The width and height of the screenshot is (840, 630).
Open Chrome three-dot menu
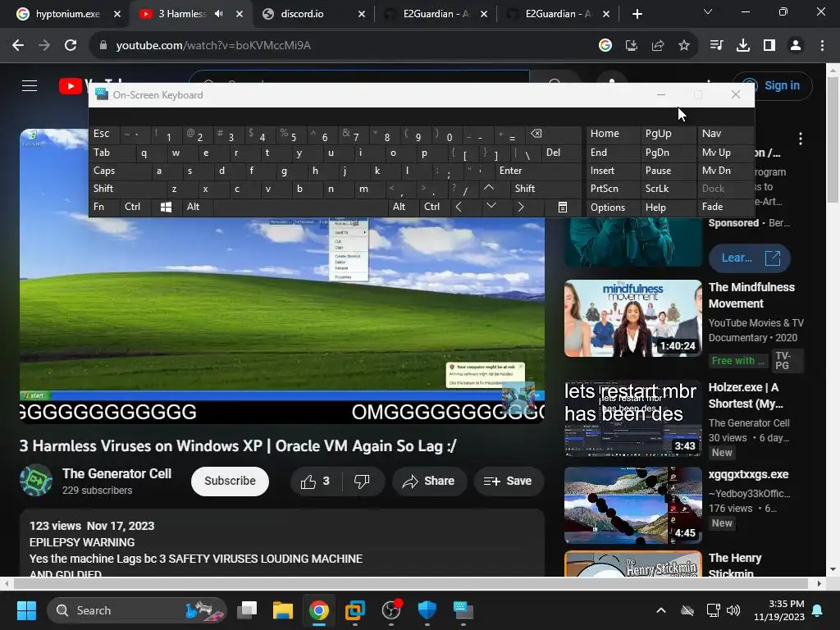click(x=822, y=46)
